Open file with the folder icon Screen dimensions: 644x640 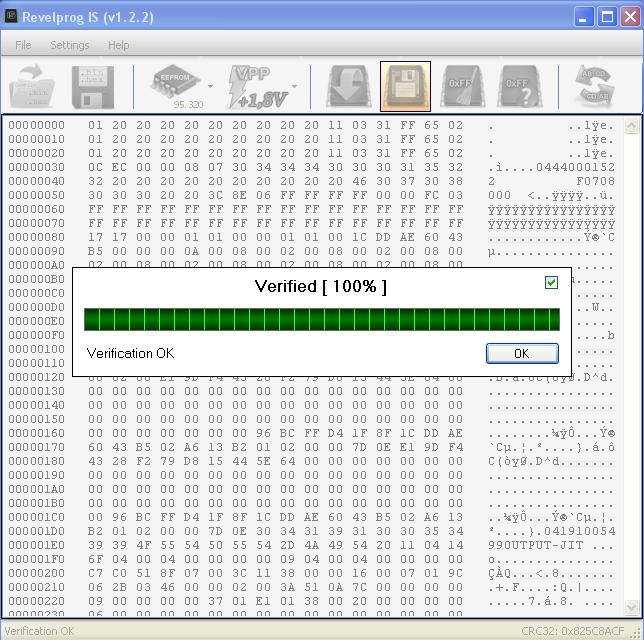pos(32,86)
